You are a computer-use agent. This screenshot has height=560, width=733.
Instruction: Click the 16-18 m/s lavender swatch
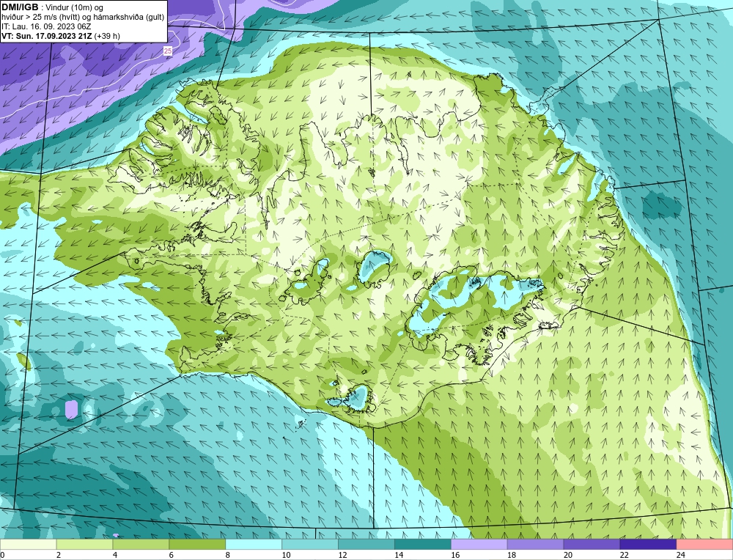tap(479, 545)
